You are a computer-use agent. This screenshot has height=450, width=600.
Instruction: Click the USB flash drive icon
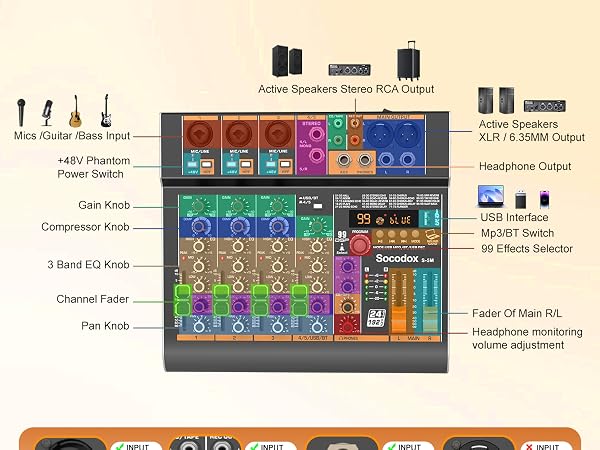520,199
